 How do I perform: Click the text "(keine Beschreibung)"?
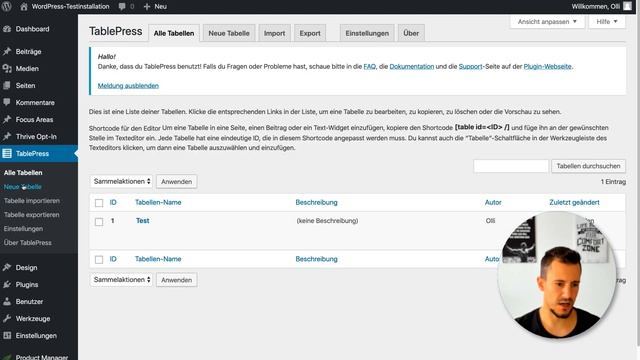[x=327, y=221]
